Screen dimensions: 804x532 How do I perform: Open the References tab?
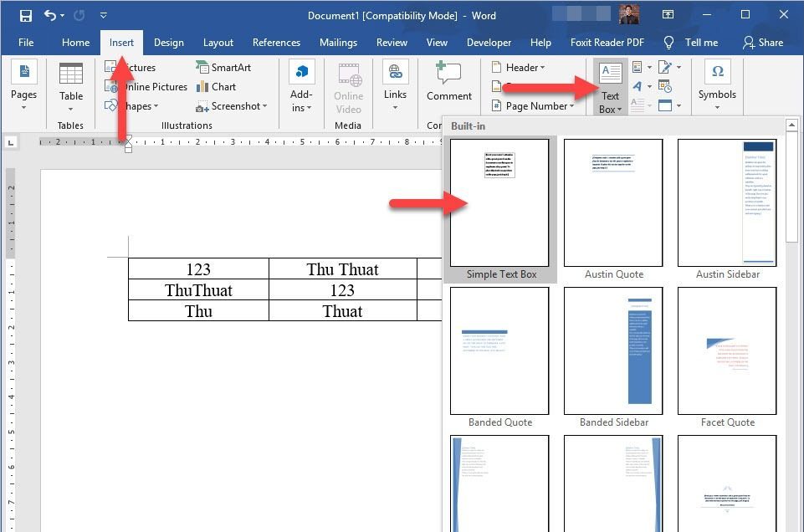tap(276, 43)
